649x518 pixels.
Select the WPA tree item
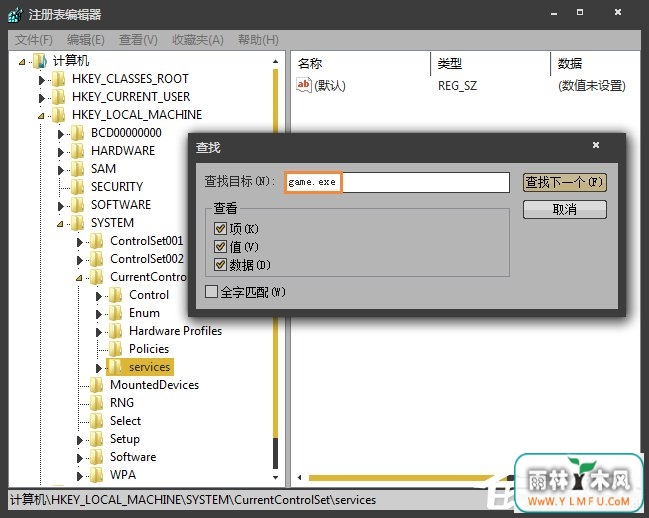pos(123,475)
